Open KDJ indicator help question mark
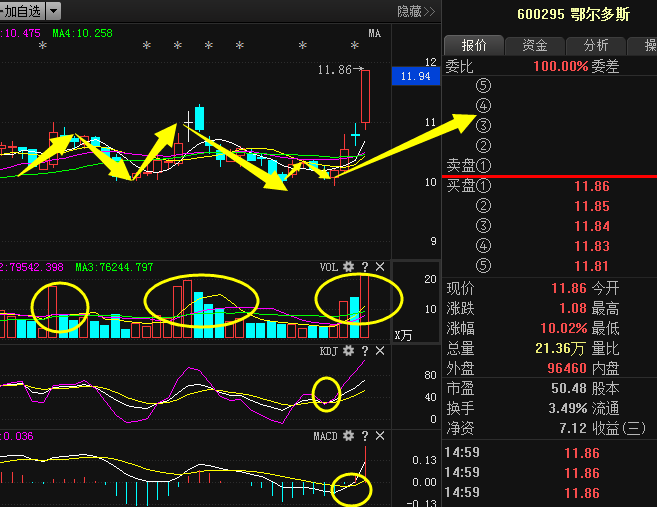The height and width of the screenshot is (507, 657). coord(365,351)
